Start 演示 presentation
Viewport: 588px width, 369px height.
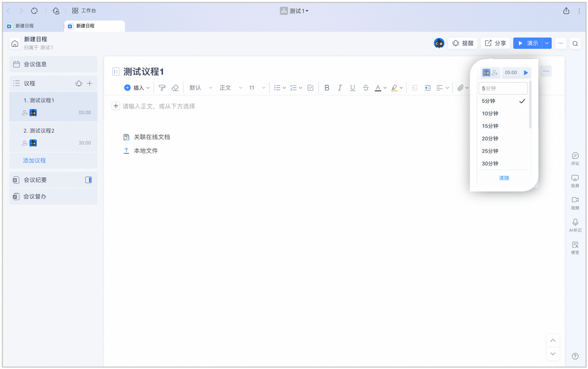coord(528,44)
